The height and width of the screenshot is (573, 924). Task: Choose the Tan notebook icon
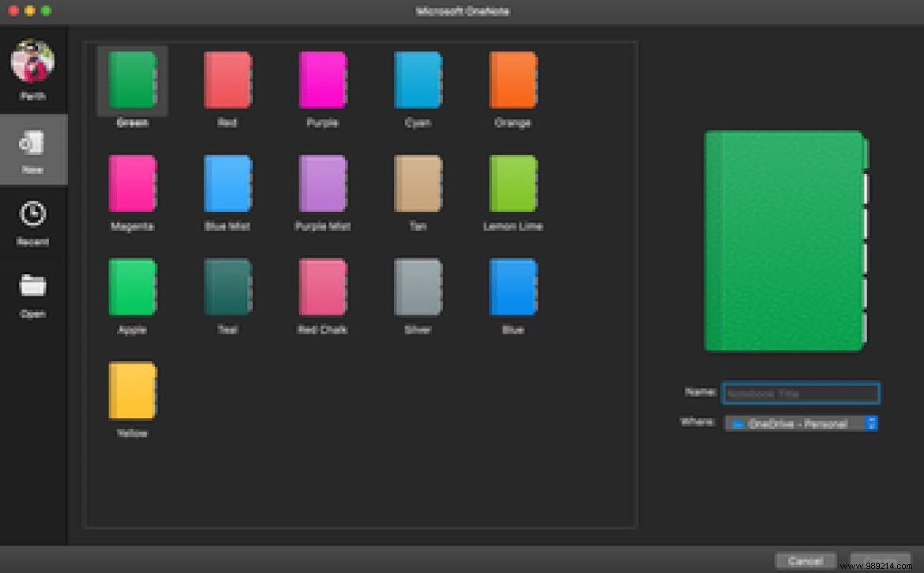click(418, 184)
